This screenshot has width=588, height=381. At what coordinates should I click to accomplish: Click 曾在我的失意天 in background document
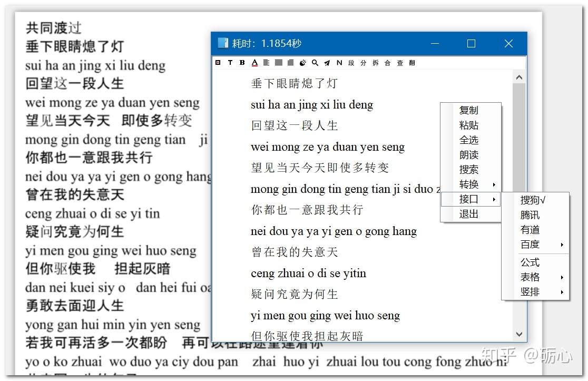point(75,194)
